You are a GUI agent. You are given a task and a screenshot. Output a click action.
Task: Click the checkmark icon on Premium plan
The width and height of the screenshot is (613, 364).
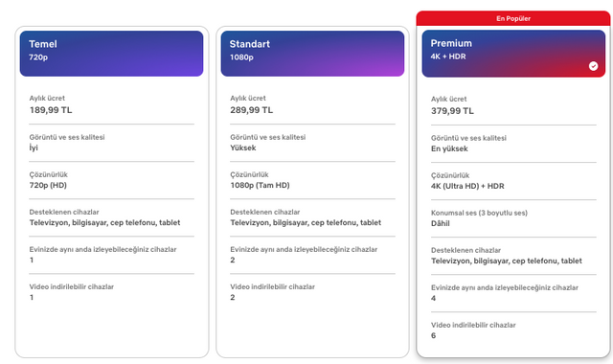[593, 66]
